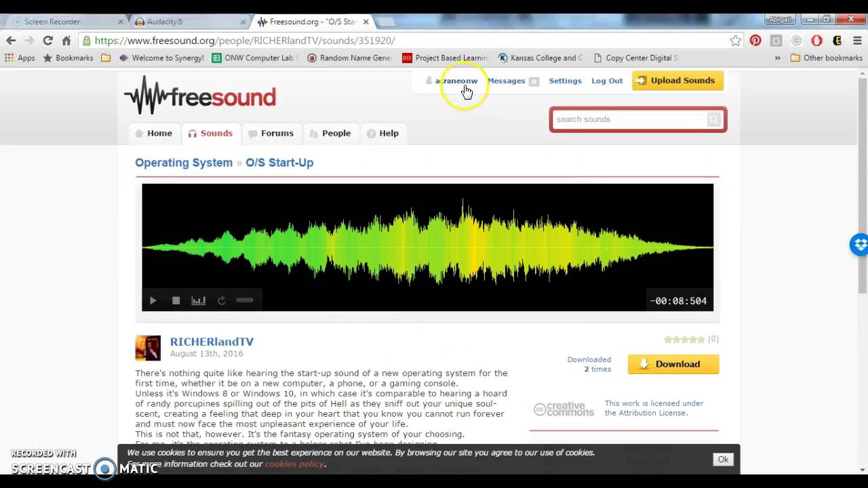The height and width of the screenshot is (488, 868).
Task: Open Messages in the top bar
Action: click(506, 81)
